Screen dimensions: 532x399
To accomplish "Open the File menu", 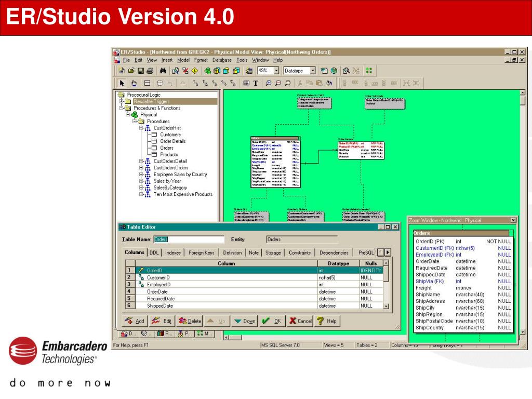I will point(126,60).
